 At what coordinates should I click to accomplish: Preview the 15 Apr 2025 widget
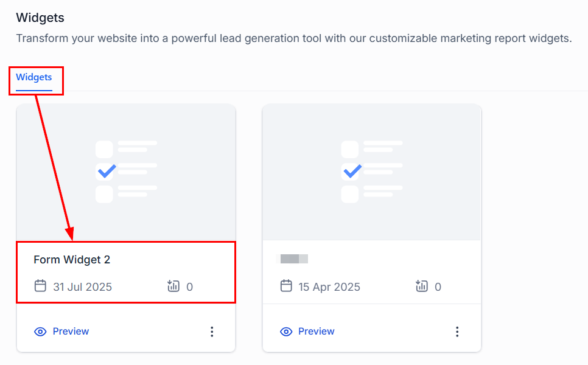coord(307,332)
